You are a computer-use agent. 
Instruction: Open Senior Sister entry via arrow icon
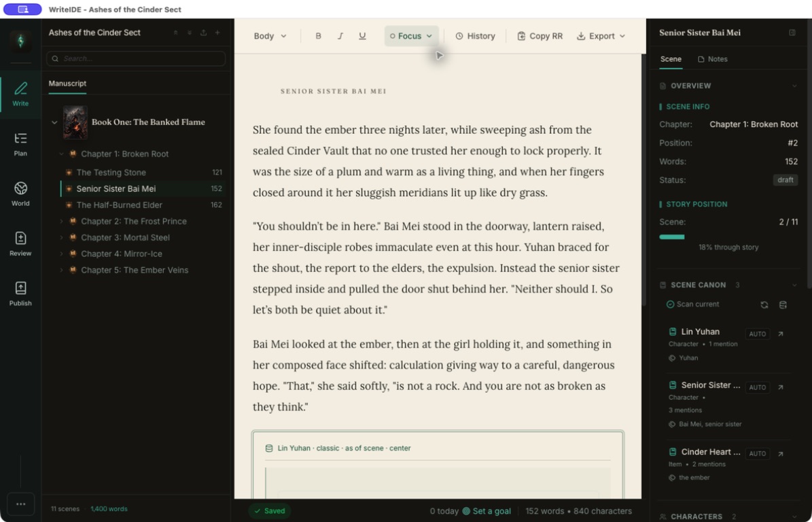(781, 387)
